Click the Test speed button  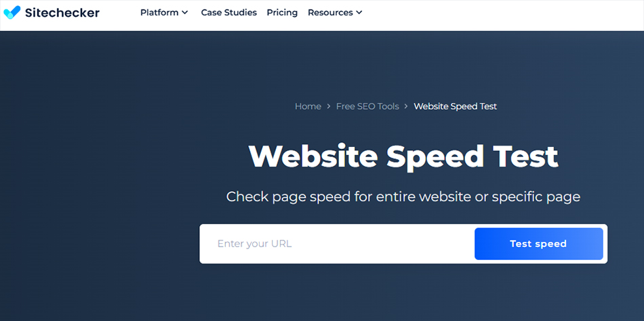pos(538,244)
